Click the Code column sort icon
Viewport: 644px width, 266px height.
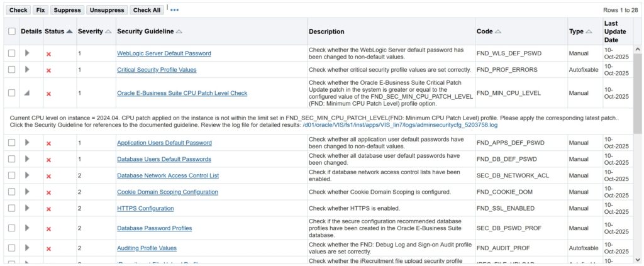point(498,31)
